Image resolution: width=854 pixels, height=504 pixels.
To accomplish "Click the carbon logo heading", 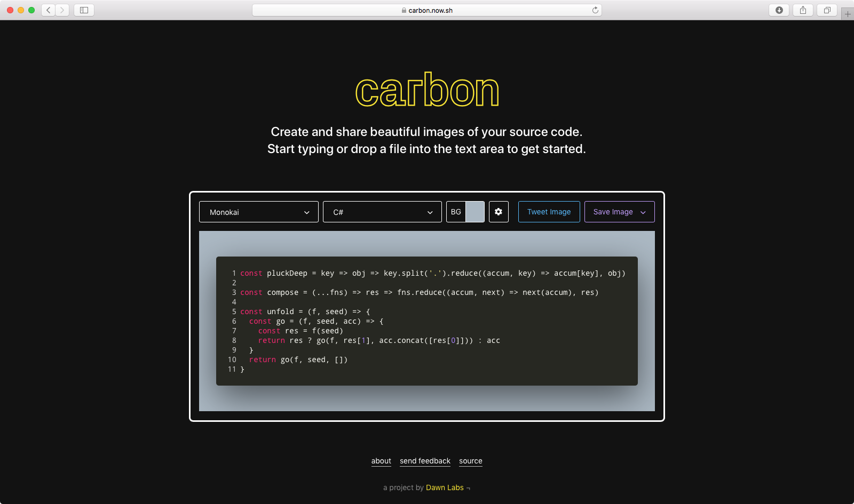I will [427, 90].
